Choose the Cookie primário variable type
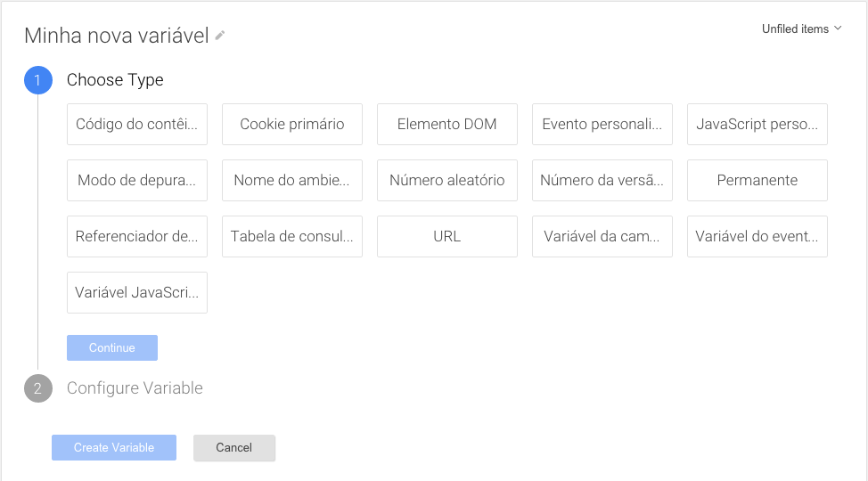This screenshot has height=481, width=868. [292, 125]
